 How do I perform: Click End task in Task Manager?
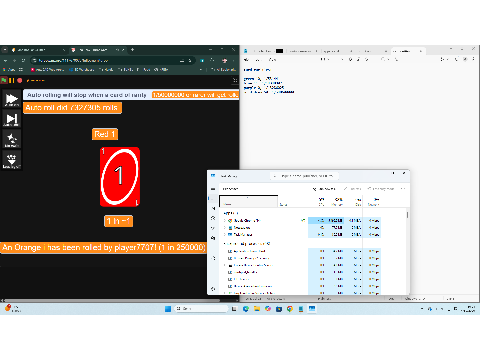tap(353, 189)
